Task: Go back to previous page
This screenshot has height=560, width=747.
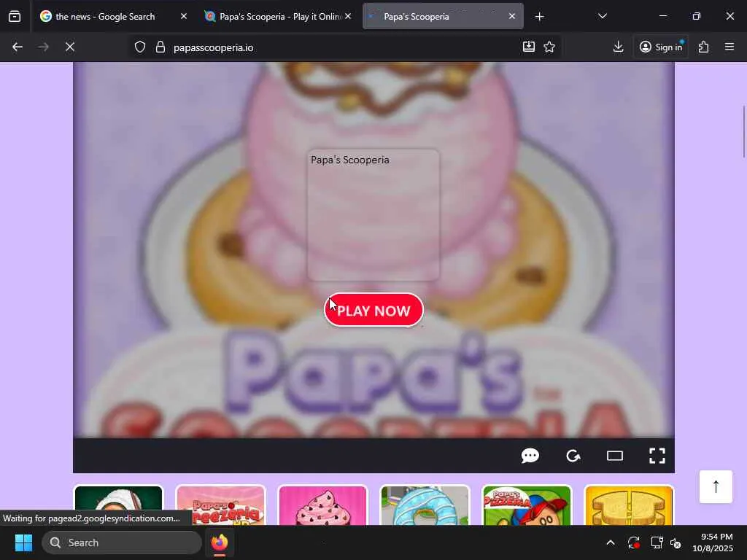Action: point(18,47)
